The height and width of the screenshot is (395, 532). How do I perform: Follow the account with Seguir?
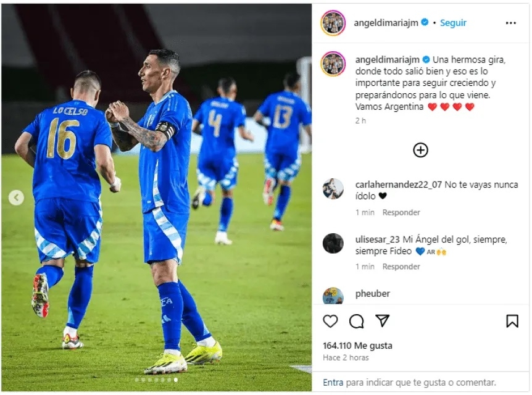(453, 23)
